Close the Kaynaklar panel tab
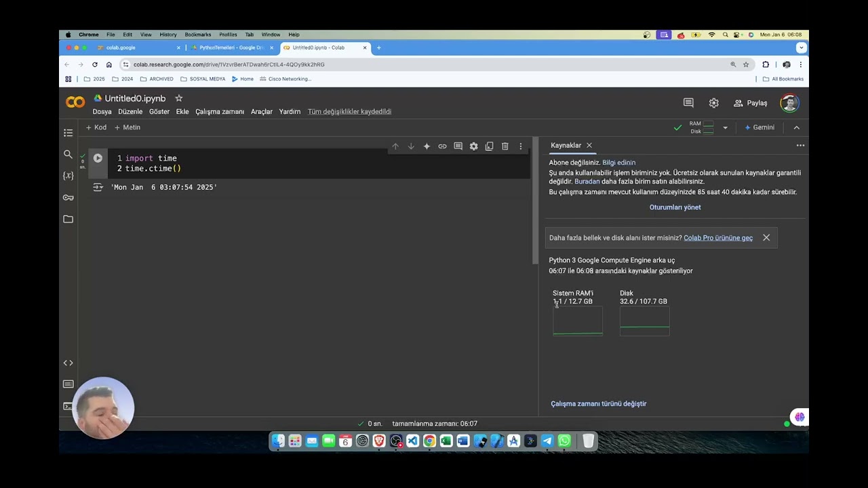The width and height of the screenshot is (868, 488). pyautogui.click(x=589, y=146)
